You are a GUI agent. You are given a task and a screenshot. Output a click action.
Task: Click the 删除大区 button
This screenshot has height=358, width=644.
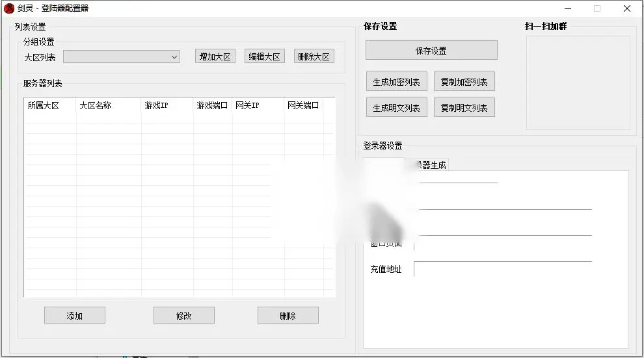click(x=314, y=57)
